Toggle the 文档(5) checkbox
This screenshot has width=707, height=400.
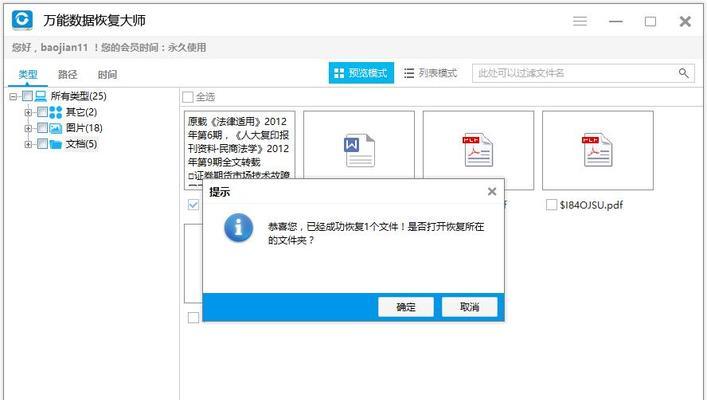[42, 144]
